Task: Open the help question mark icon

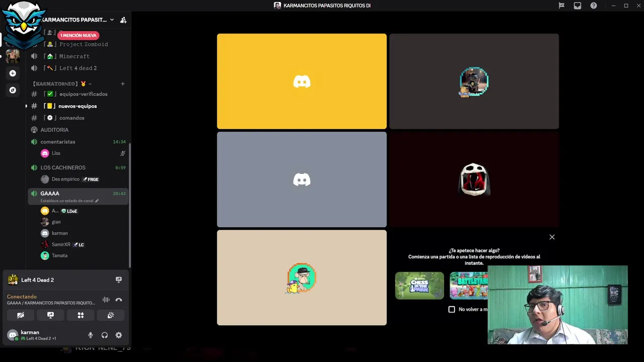Action: click(x=594, y=6)
